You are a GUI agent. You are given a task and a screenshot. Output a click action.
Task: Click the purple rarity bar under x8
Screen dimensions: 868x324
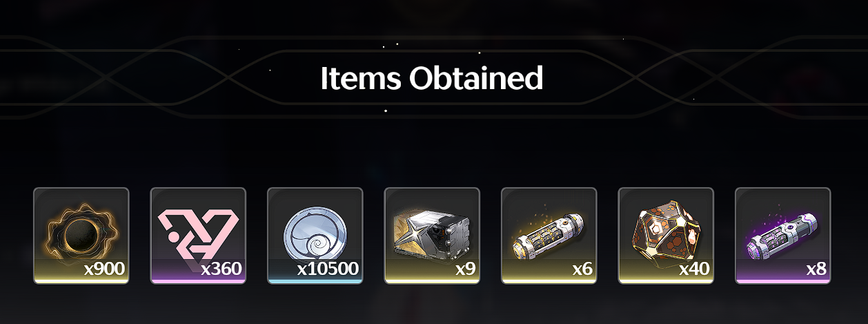(783, 281)
